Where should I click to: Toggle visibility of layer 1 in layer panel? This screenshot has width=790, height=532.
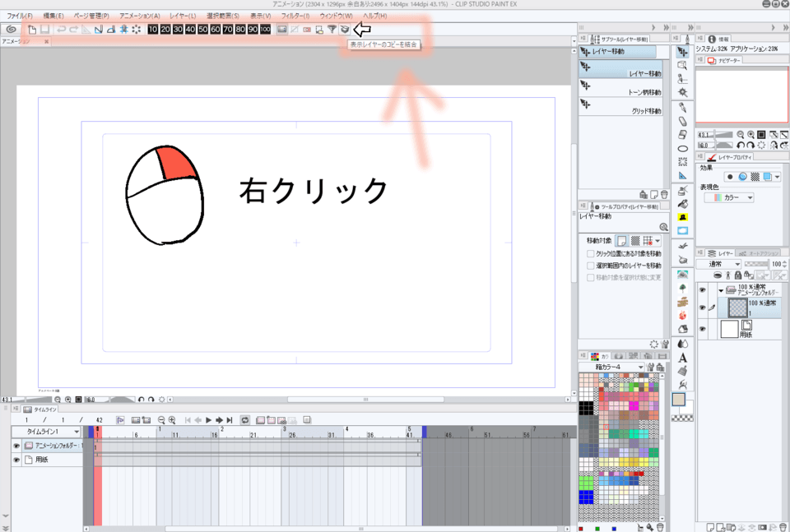702,308
